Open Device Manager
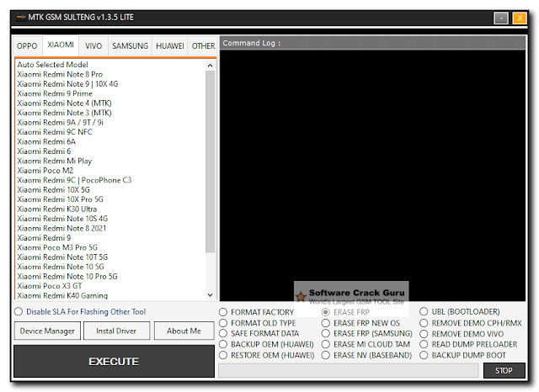Viewport: 539px width, 392px height. (47, 331)
